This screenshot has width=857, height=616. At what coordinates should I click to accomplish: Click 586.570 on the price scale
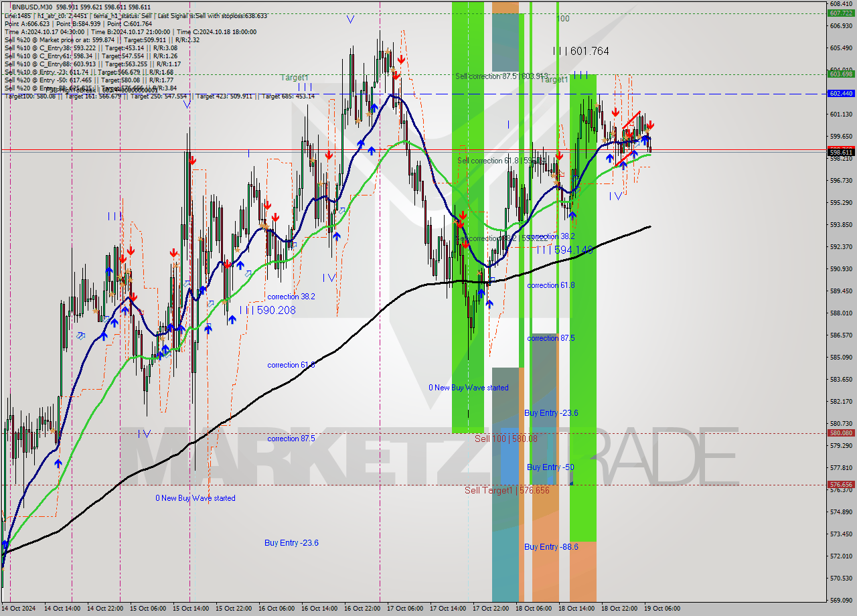point(841,335)
